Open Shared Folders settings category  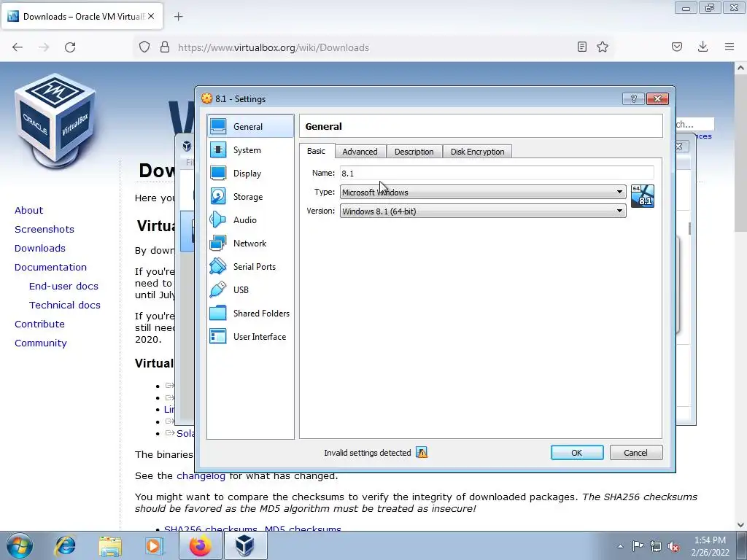(251, 314)
